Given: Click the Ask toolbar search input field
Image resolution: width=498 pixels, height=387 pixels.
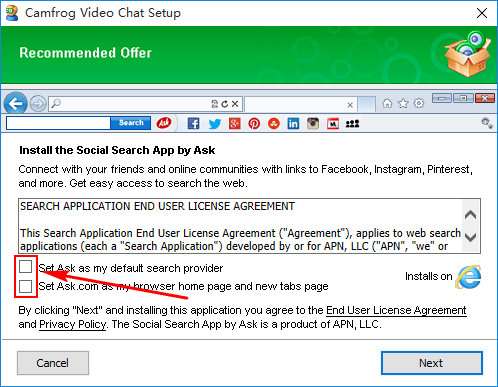Looking at the screenshot, I should (x=58, y=123).
